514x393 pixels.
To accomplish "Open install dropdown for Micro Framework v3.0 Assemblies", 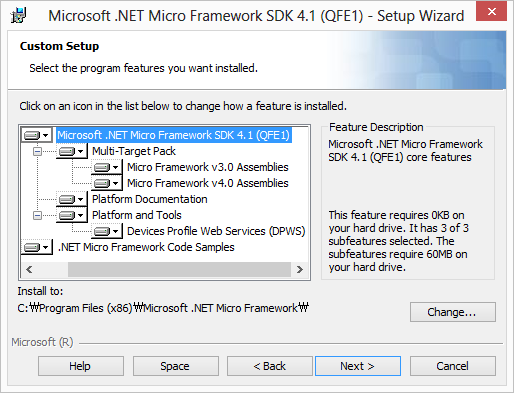I will tap(107, 167).
